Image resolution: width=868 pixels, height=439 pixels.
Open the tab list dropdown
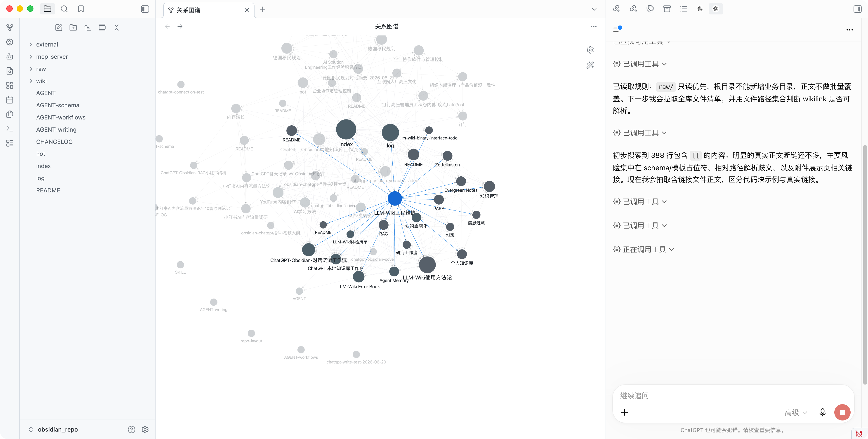click(x=594, y=9)
